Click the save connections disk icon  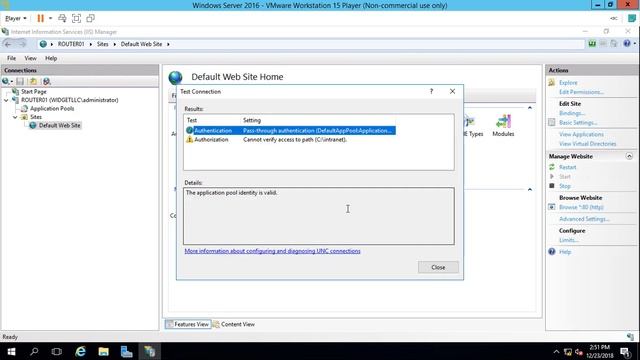pyautogui.click(x=20, y=81)
